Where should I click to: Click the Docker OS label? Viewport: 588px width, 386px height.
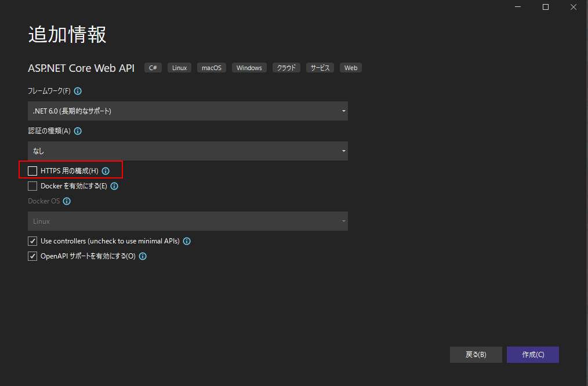tap(44, 201)
